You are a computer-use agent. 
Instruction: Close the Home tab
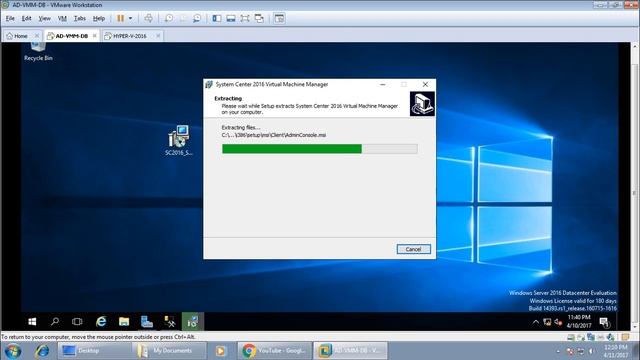pyautogui.click(x=37, y=36)
